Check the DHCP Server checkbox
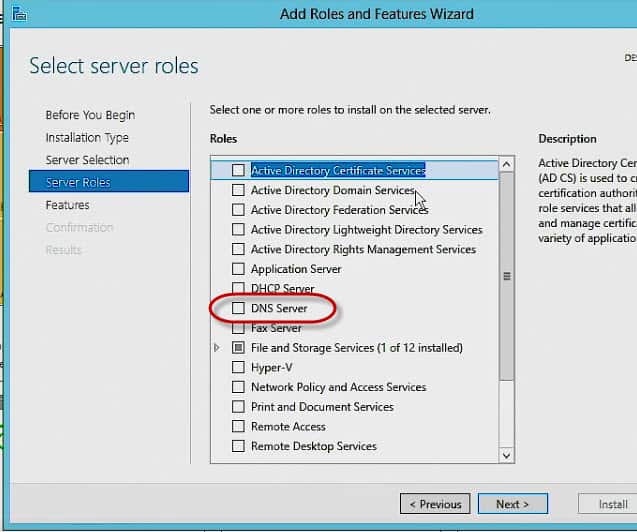Image resolution: width=637 pixels, height=532 pixels. coord(238,288)
